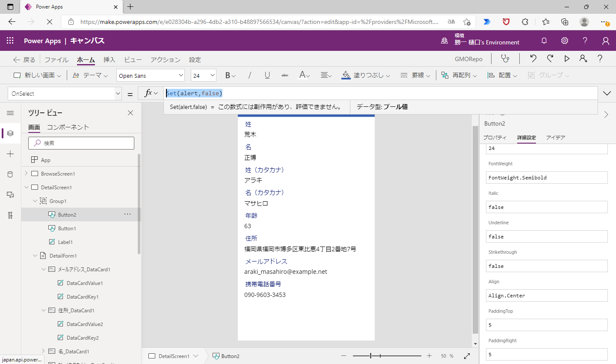This screenshot has width=616, height=364.
Task: Collapse the Group1 tree node
Action: (x=35, y=201)
